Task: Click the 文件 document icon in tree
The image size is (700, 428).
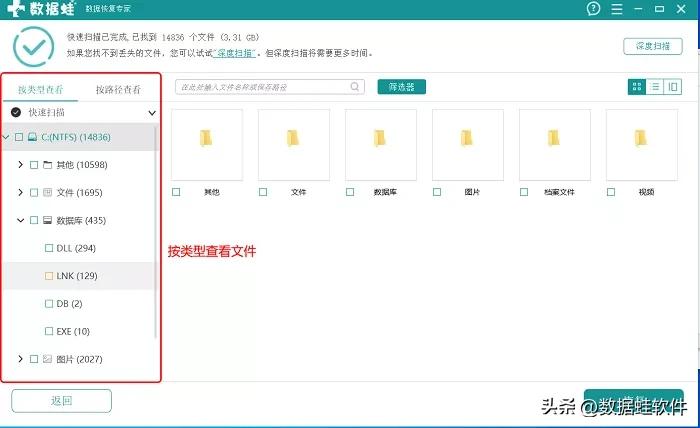Action: coord(47,192)
